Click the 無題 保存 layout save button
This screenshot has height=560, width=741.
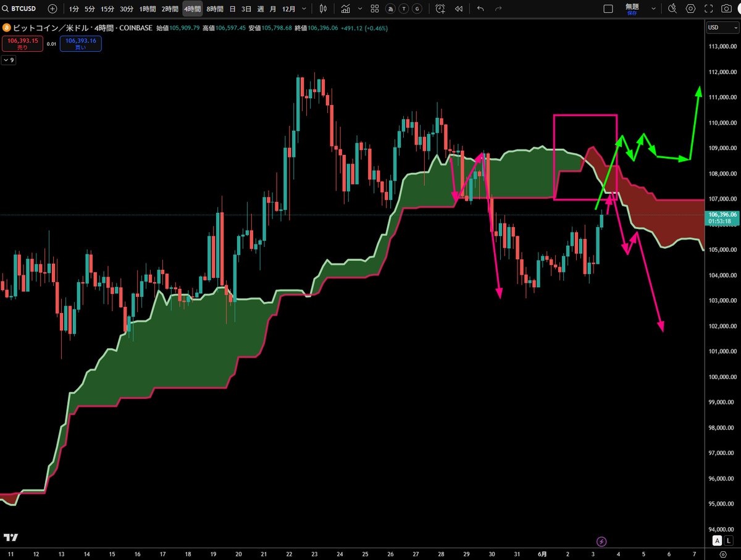pyautogui.click(x=632, y=9)
